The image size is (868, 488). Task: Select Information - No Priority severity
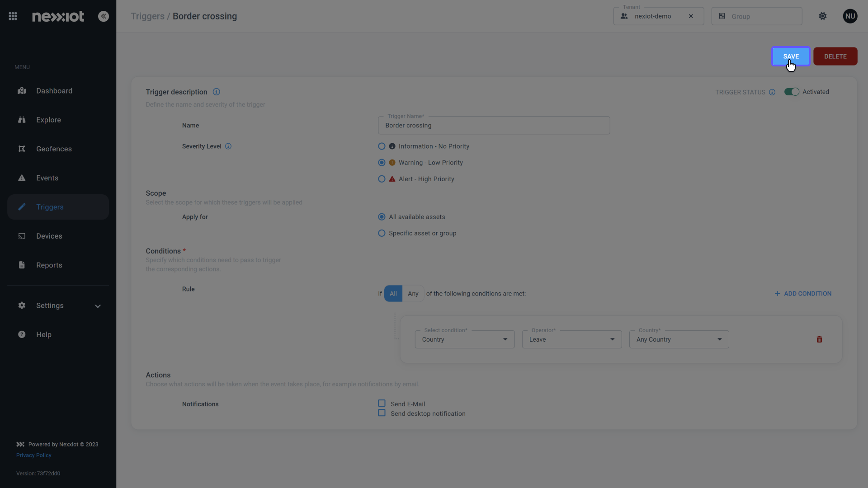382,146
